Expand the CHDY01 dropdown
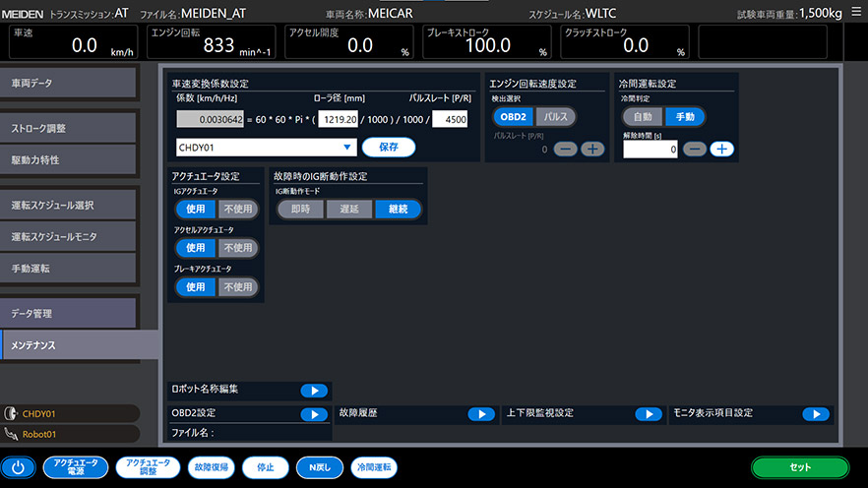Viewport: 868px width, 488px height. [x=266, y=148]
